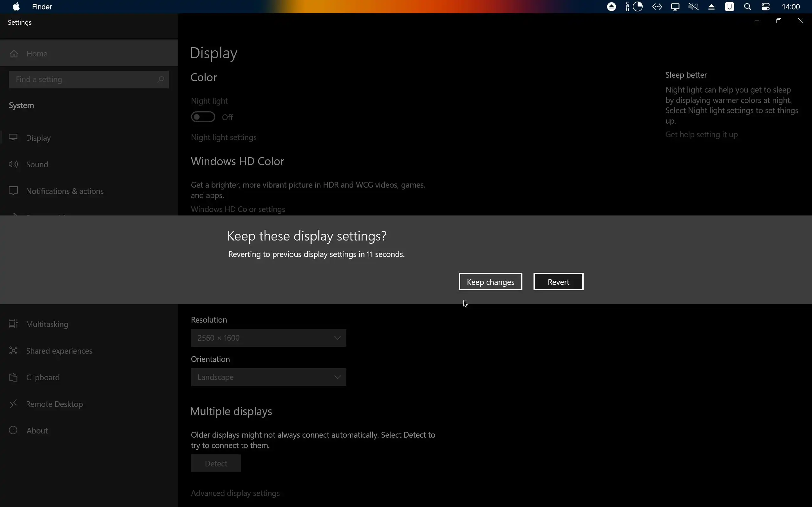812x507 pixels.
Task: Click the Home icon in sidebar
Action: tap(14, 54)
